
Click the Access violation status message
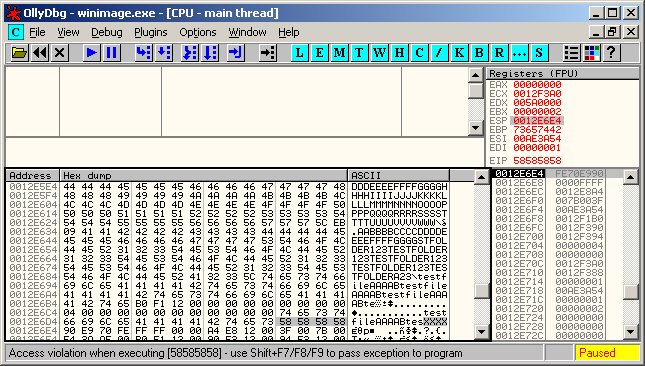pos(235,353)
